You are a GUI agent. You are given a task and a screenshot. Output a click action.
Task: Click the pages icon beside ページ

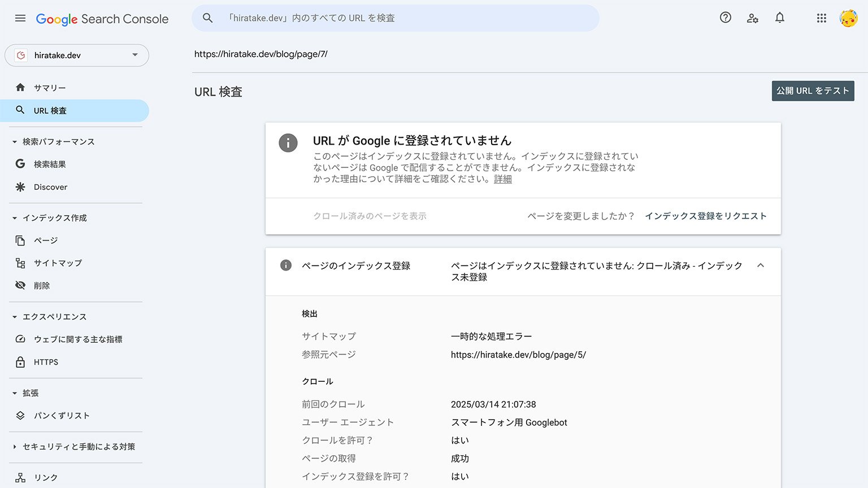point(20,241)
